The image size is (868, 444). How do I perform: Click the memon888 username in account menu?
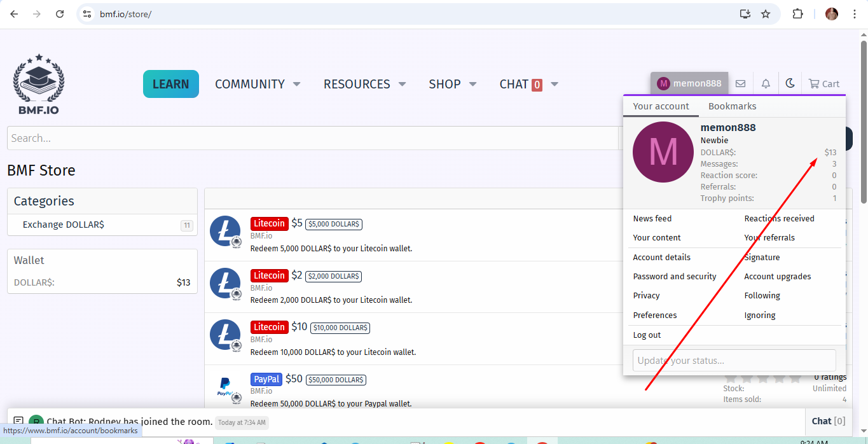click(x=728, y=127)
